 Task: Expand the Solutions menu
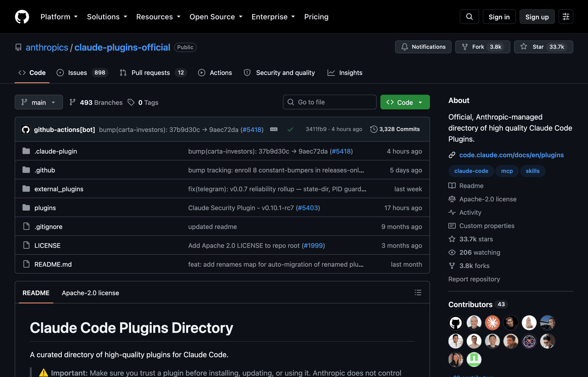pyautogui.click(x=107, y=17)
